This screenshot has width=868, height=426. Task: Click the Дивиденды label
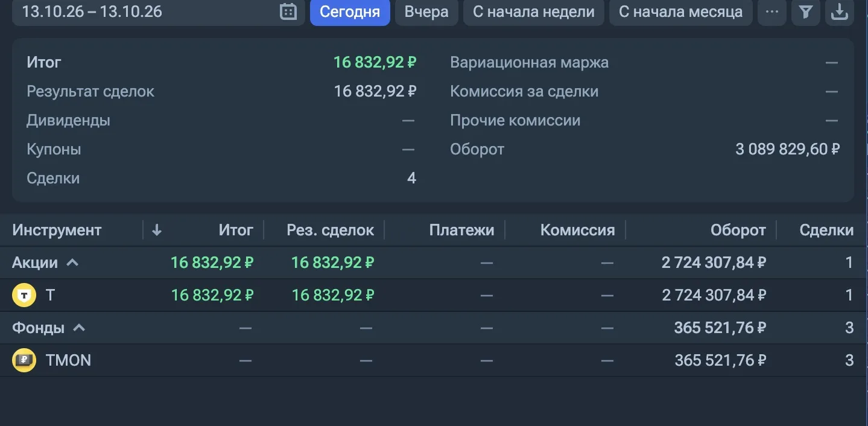[x=68, y=120]
